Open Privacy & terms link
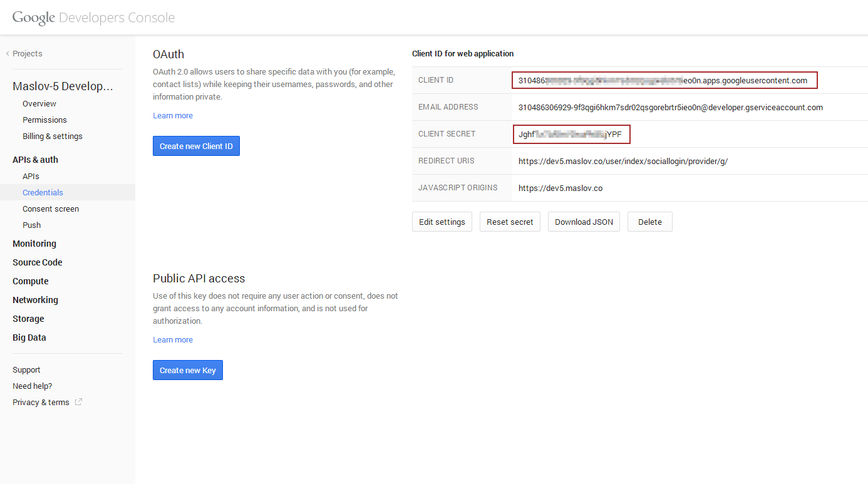This screenshot has height=484, width=868. click(x=41, y=403)
